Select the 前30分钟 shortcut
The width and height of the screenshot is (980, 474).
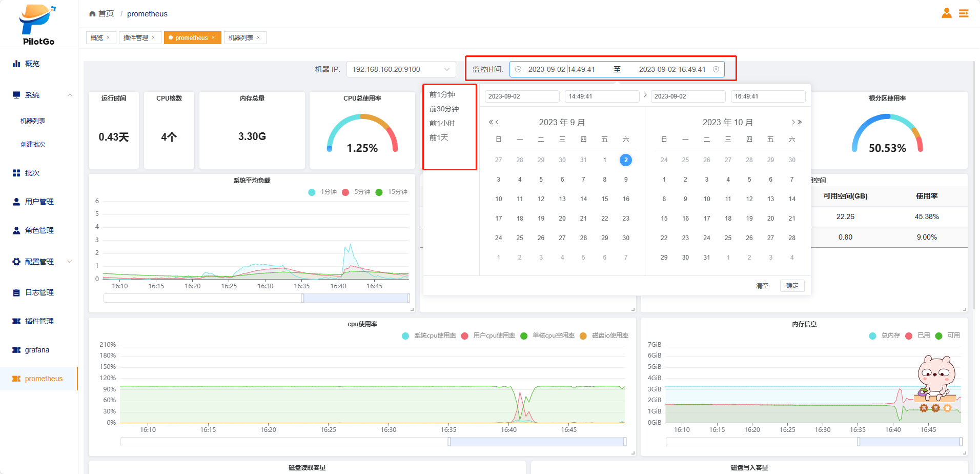(444, 109)
